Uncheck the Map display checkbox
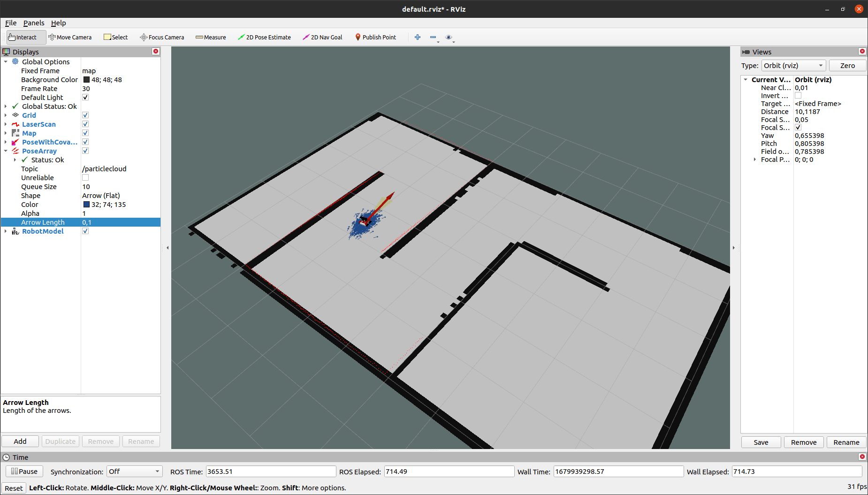The width and height of the screenshot is (868, 495). (85, 133)
